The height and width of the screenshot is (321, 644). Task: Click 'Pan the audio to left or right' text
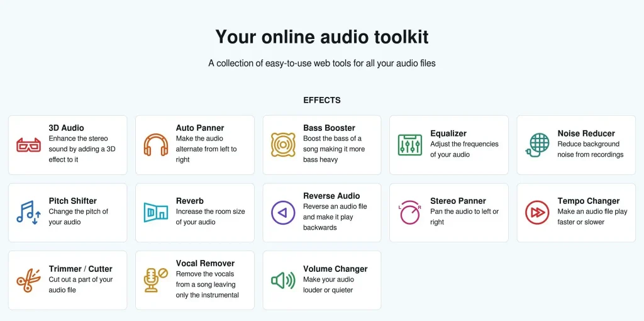(x=465, y=217)
